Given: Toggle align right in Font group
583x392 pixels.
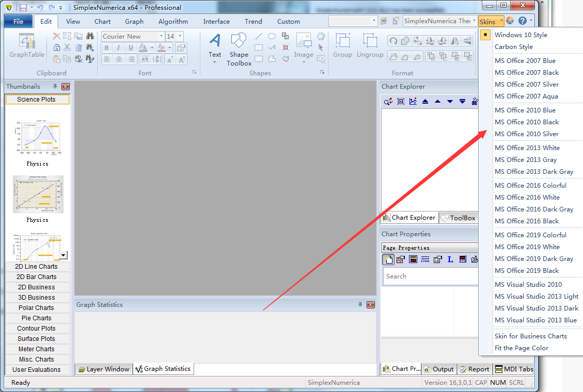Looking at the screenshot, I should (x=131, y=59).
